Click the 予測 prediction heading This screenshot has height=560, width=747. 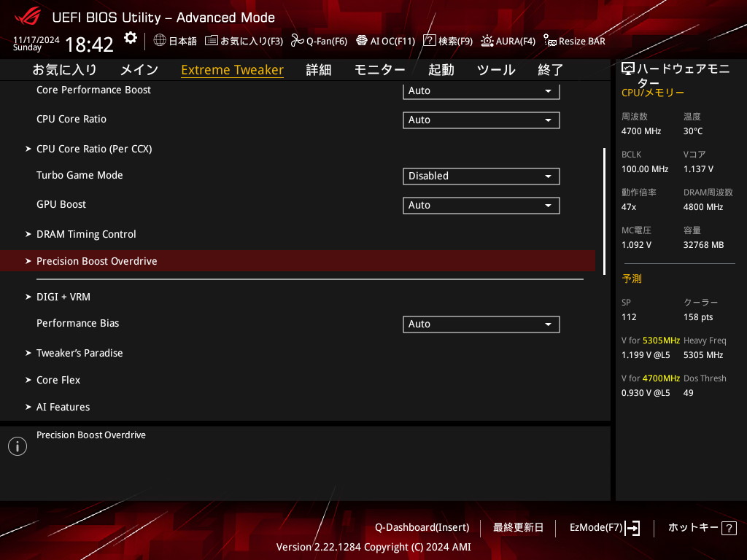pos(632,279)
